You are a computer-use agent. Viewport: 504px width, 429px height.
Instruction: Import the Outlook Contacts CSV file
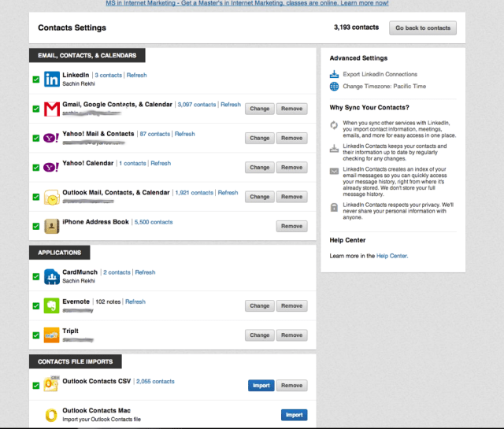pos(261,385)
